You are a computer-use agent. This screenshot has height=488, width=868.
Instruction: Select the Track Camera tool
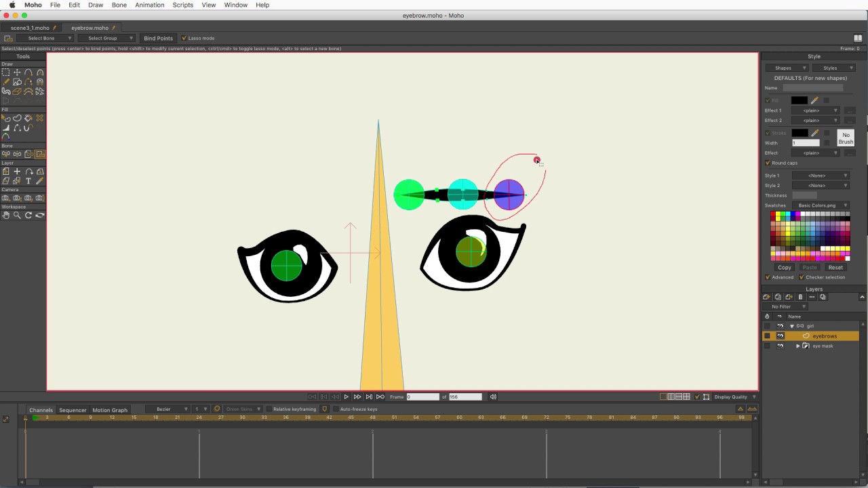[x=5, y=198]
